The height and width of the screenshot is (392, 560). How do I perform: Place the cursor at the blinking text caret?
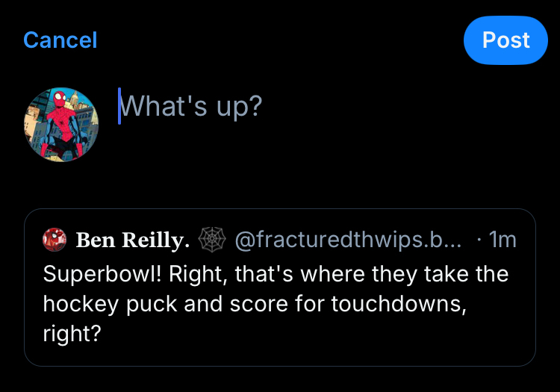(119, 107)
